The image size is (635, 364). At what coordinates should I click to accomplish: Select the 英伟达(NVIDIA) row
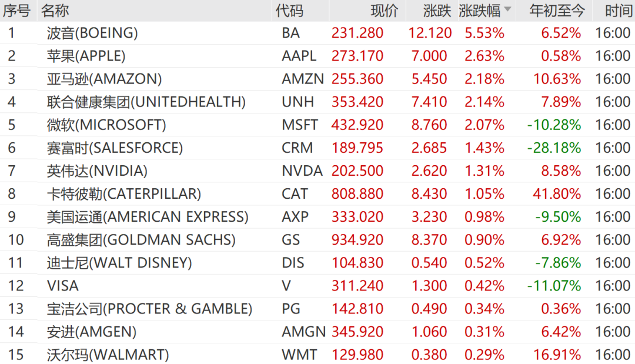tap(97, 171)
